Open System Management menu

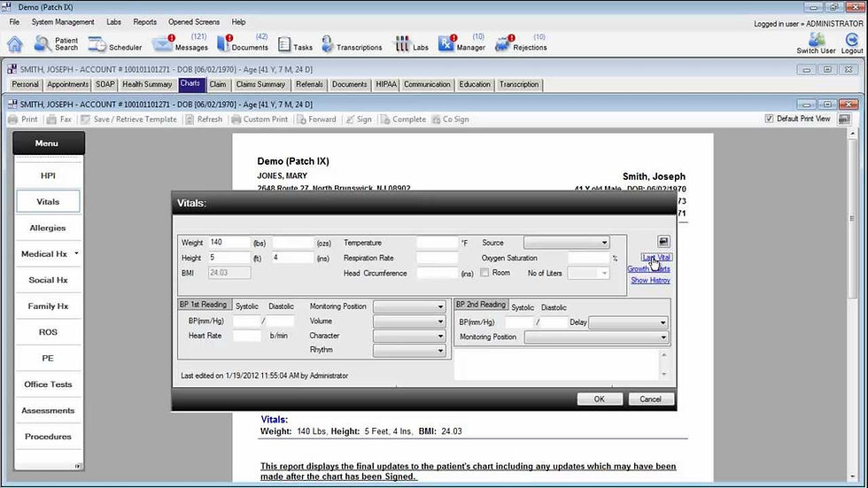(63, 22)
